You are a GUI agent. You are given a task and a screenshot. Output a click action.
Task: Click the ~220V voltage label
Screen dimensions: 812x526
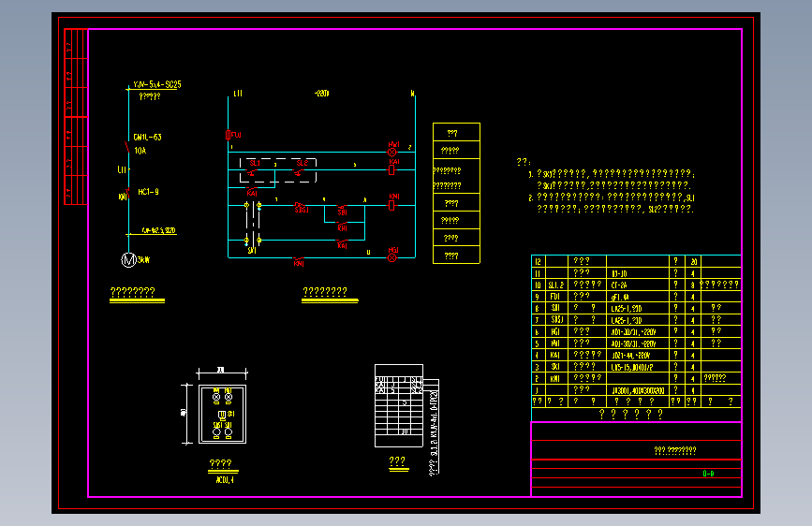coord(321,94)
